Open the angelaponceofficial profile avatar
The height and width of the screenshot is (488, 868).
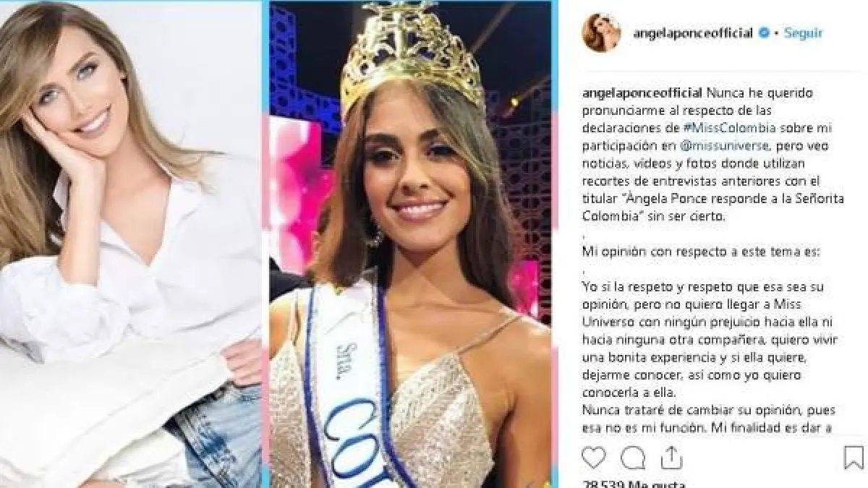click(601, 32)
